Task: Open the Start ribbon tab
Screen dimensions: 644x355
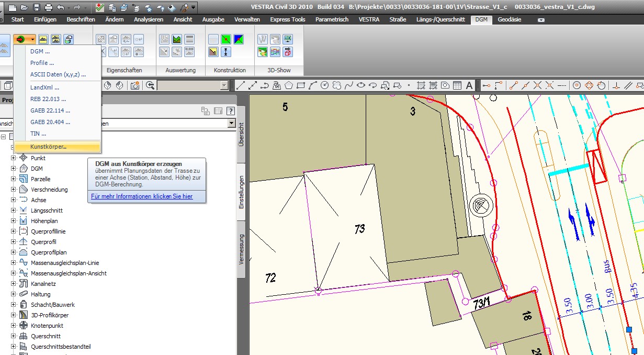Action: point(18,19)
